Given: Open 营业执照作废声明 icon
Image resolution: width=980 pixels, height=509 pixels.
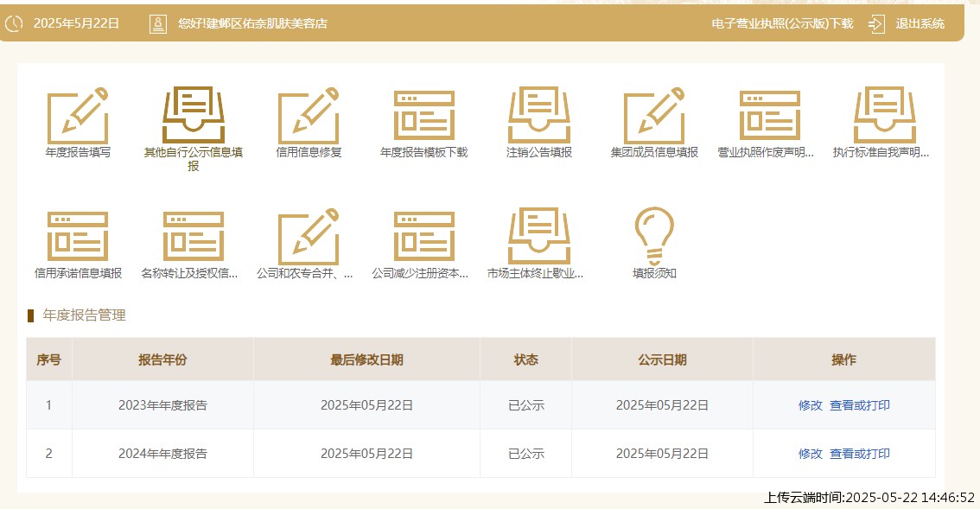Looking at the screenshot, I should (x=770, y=116).
